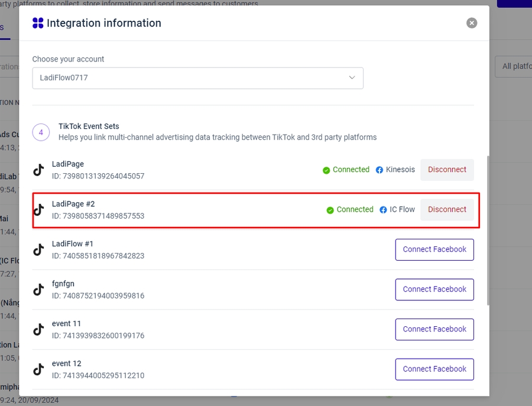The height and width of the screenshot is (406, 532).
Task: Click the TikTok icon beside event 11
Action: click(x=38, y=329)
